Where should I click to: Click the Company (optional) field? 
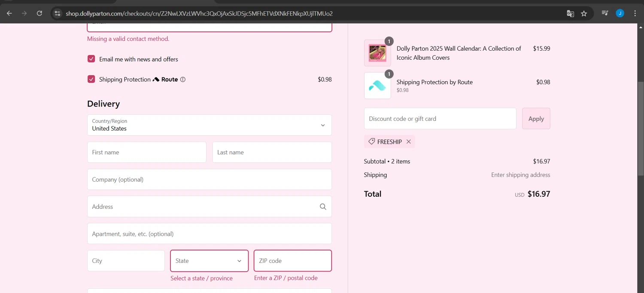coord(210,180)
